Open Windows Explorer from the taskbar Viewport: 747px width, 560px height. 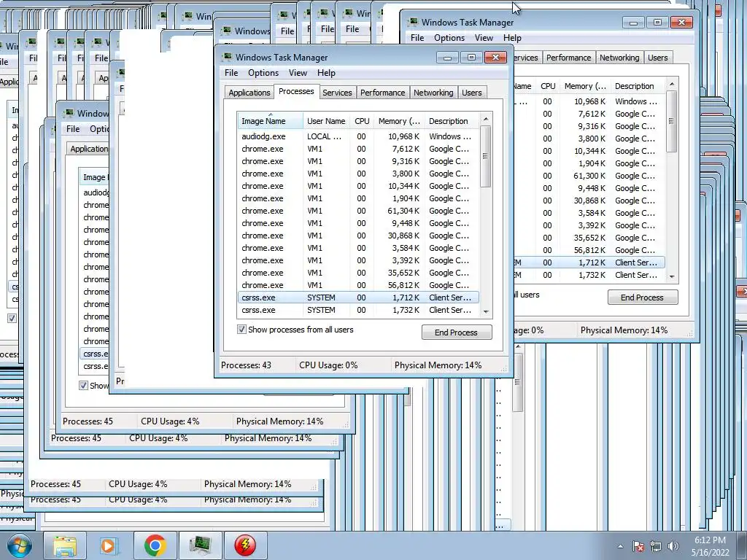pos(64,545)
